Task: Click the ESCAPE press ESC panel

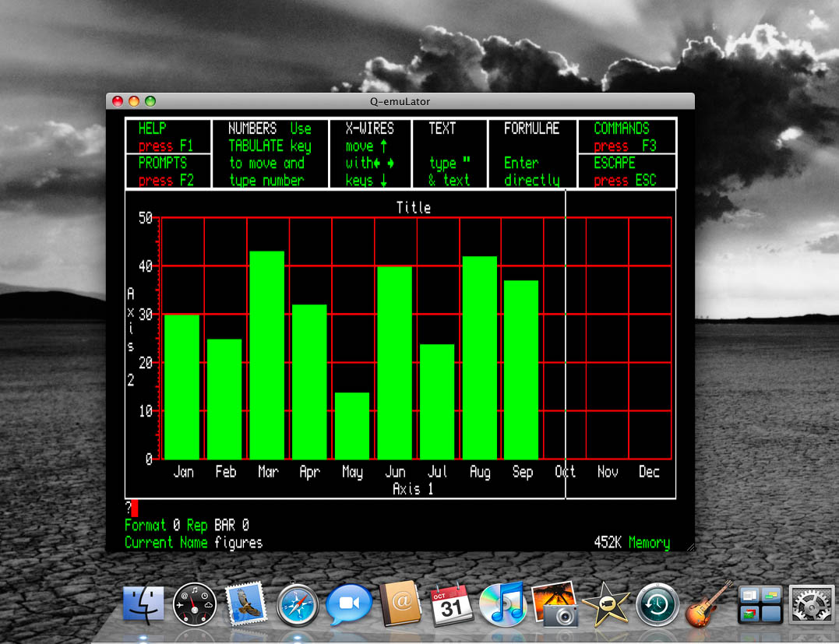Action: pos(626,171)
